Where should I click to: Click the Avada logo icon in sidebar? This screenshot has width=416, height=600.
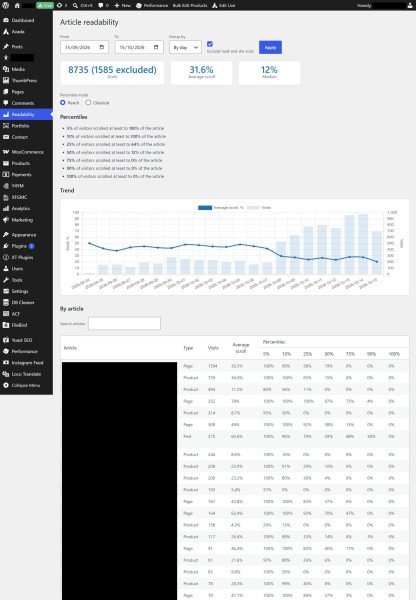6,32
